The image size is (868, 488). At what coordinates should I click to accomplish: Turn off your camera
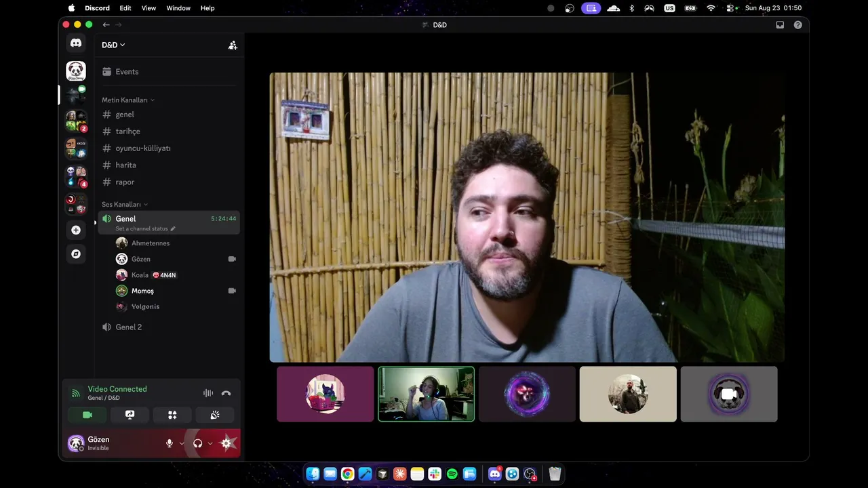tap(87, 415)
